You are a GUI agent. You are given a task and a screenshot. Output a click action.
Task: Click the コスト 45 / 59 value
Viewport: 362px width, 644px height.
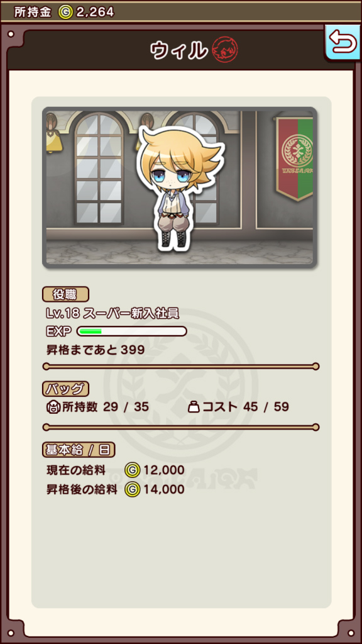tap(246, 407)
